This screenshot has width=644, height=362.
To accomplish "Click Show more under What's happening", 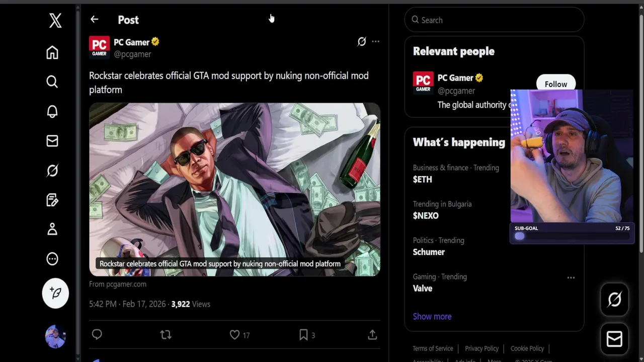I will (x=432, y=316).
